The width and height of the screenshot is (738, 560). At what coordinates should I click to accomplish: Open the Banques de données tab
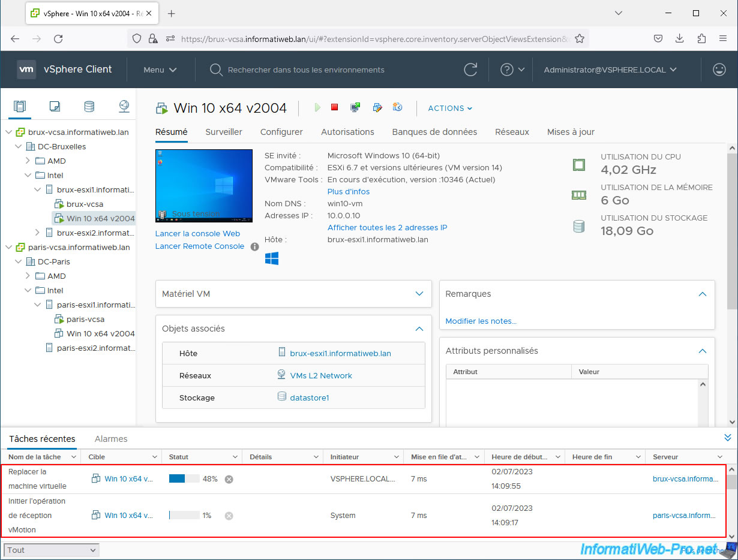click(x=434, y=132)
